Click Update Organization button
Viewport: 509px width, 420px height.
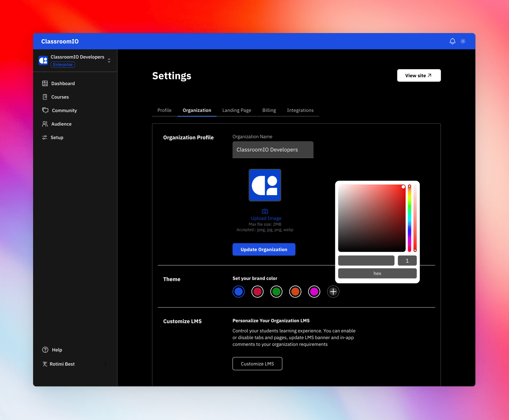[264, 249]
